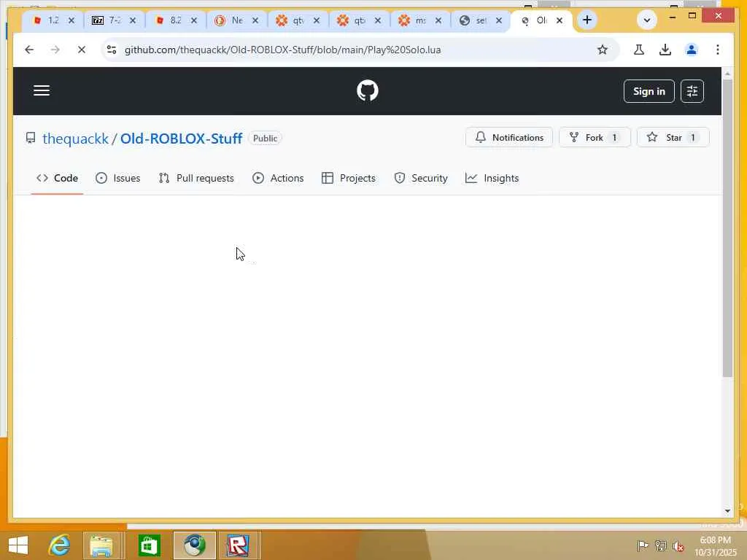View the Projects tab
This screenshot has height=560, width=747.
pos(349,178)
